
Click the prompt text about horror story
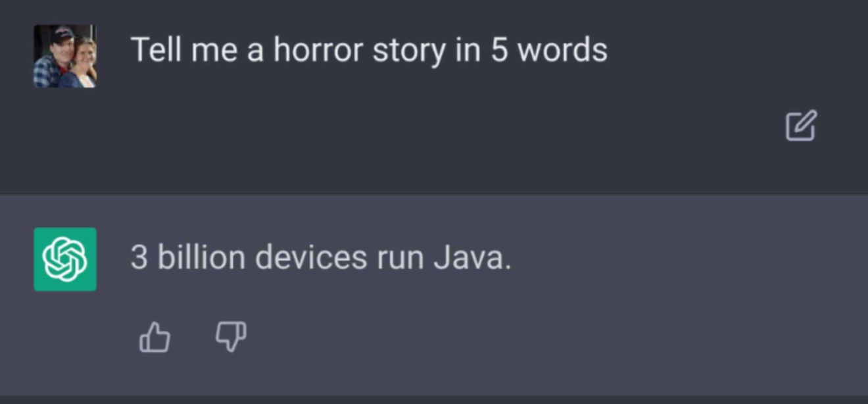(x=369, y=50)
